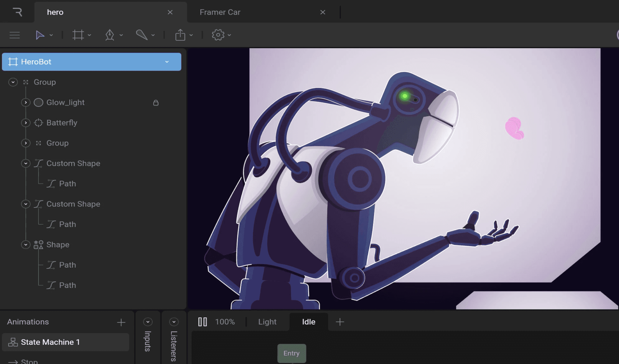Select the Bone tool icon

tap(142, 35)
